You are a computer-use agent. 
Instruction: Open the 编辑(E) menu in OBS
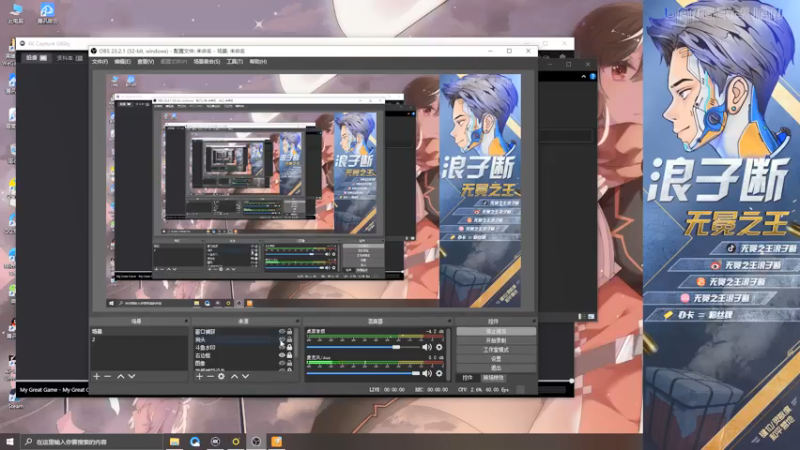122,62
